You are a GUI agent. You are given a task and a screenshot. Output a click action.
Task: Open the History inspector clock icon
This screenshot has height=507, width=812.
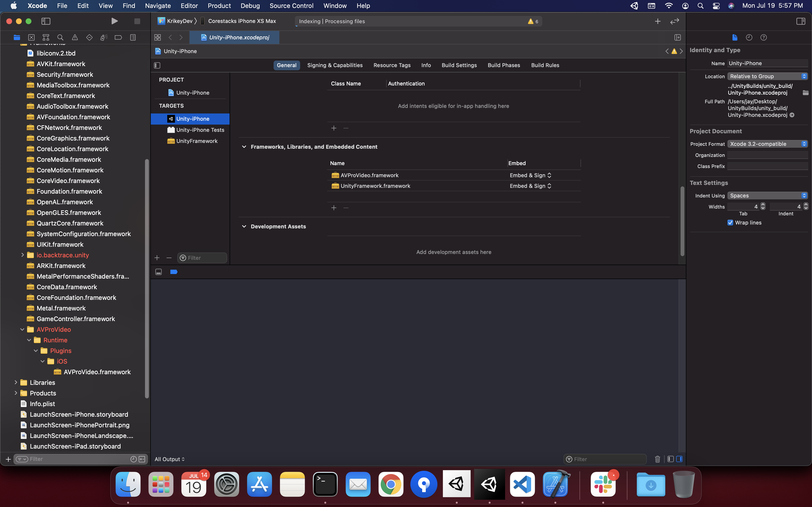click(x=749, y=37)
